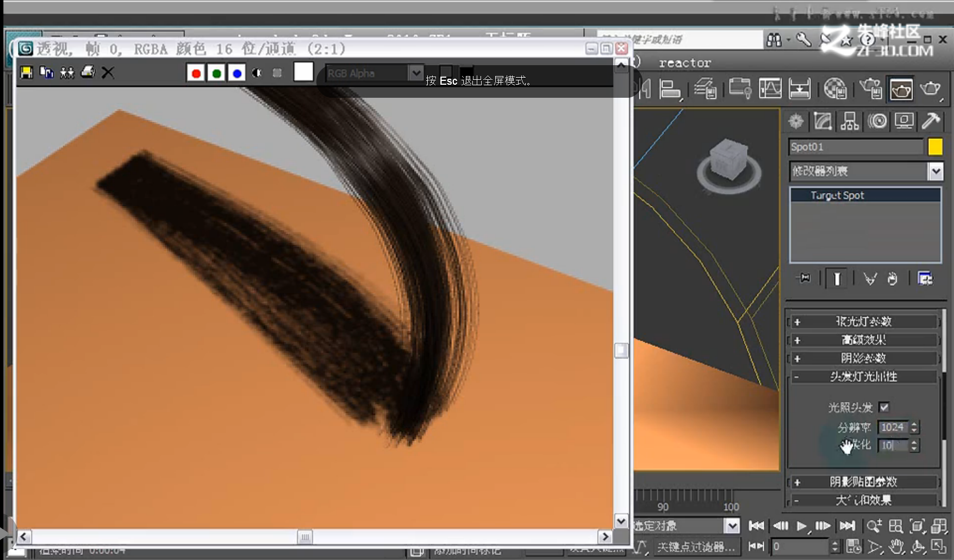This screenshot has width=954, height=560.
Task: Open the star favorites icon
Action: [846, 40]
